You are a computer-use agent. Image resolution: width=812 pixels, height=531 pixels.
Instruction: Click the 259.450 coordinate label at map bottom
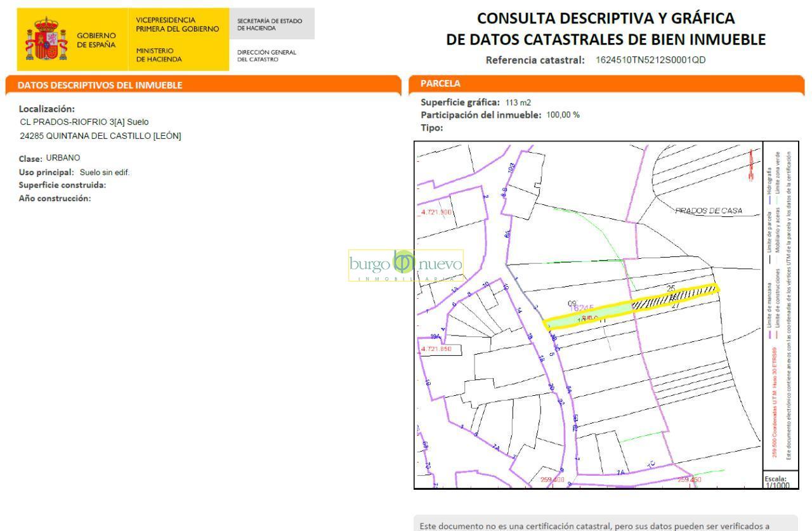click(690, 480)
